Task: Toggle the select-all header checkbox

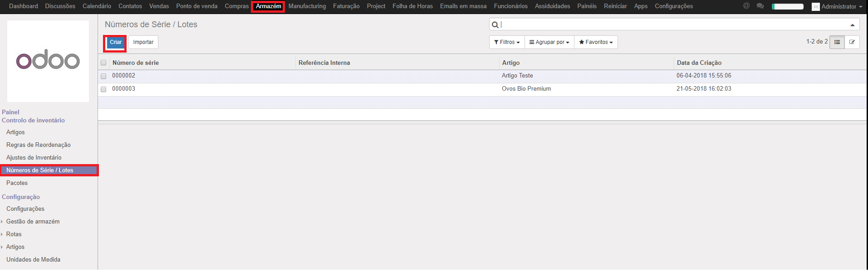Action: [103, 63]
